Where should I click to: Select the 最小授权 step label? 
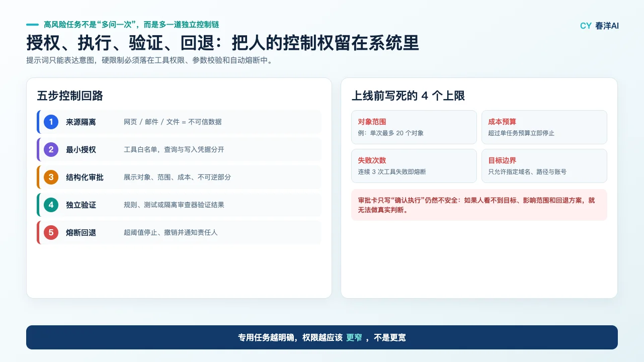(81, 150)
